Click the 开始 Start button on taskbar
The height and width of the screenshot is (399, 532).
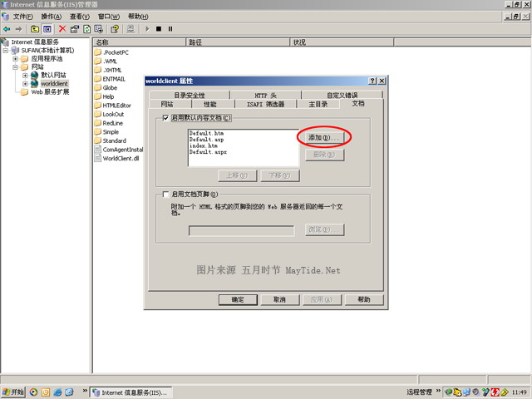tap(13, 392)
